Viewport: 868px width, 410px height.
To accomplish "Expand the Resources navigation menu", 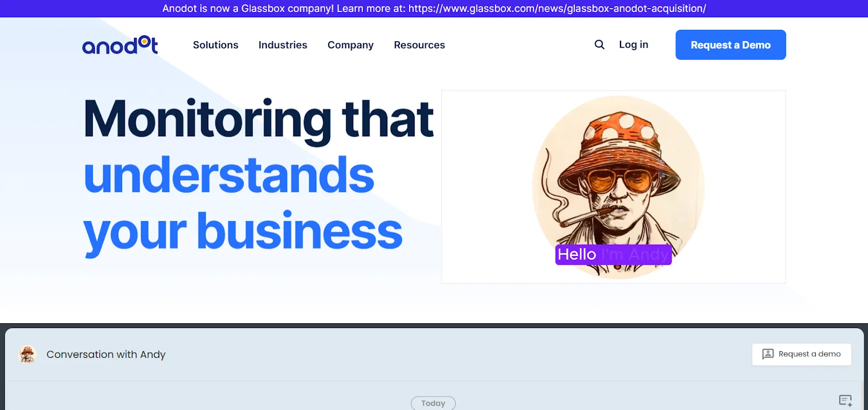I will (x=419, y=45).
